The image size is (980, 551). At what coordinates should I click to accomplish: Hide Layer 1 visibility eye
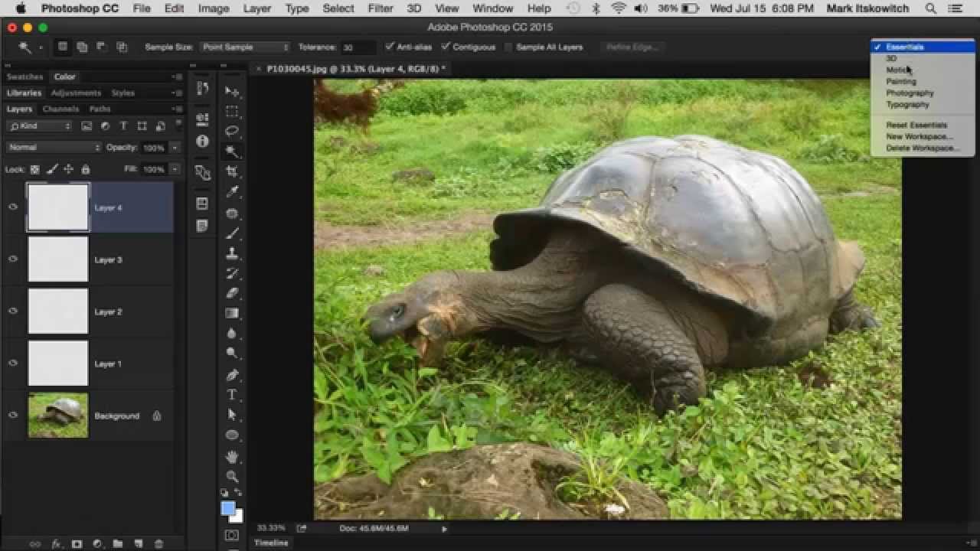(x=13, y=364)
